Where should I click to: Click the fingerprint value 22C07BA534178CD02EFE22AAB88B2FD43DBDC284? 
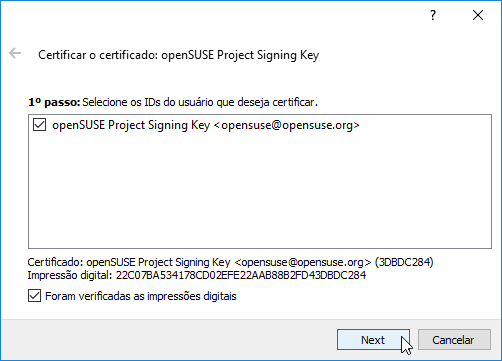pos(241,275)
